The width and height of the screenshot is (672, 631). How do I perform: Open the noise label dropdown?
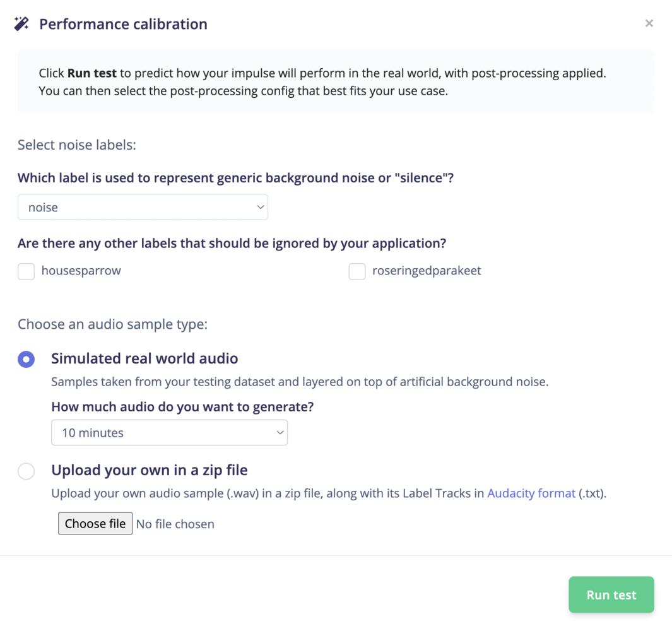tap(143, 207)
